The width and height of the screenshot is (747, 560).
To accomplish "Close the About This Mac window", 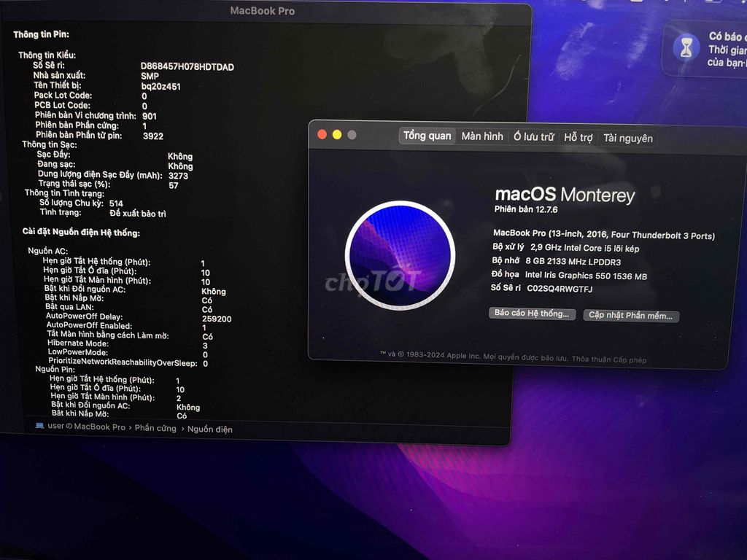I will tap(322, 135).
